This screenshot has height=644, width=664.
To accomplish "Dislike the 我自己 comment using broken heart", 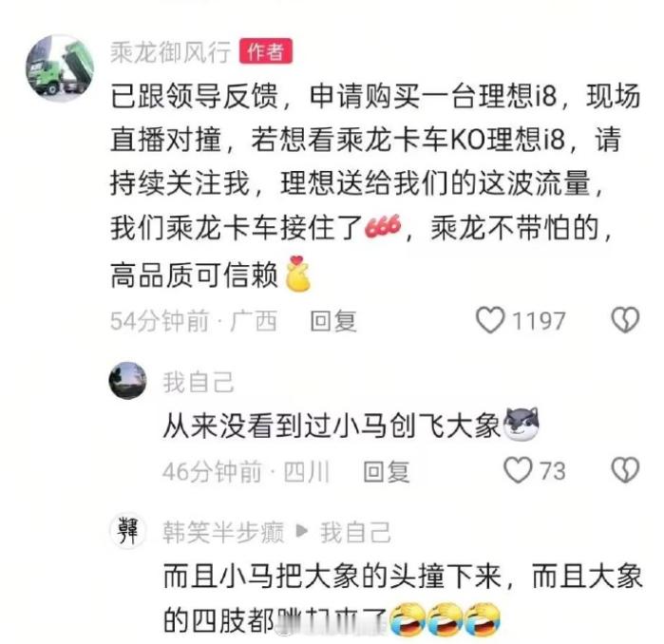I will pyautogui.click(x=625, y=470).
